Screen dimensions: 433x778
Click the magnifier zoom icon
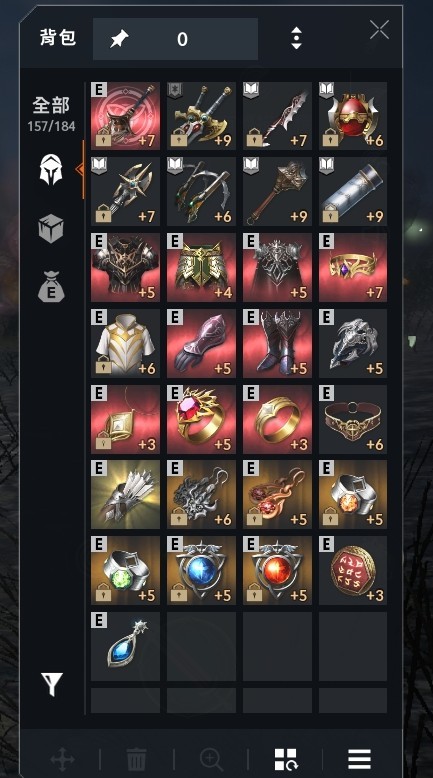point(211,759)
